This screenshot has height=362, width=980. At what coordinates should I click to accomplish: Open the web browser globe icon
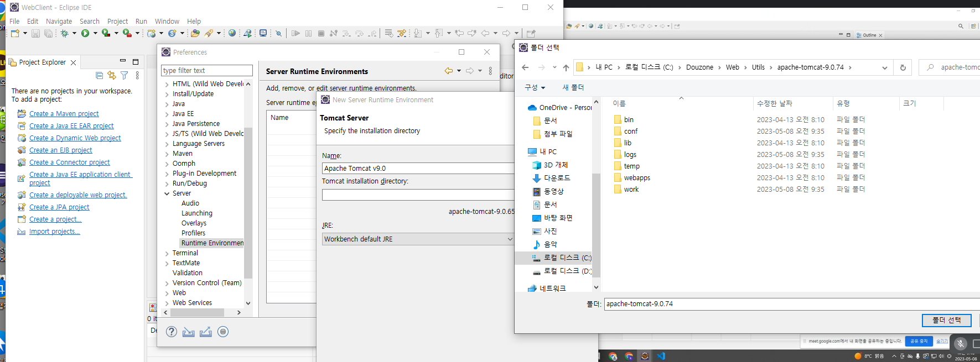pyautogui.click(x=232, y=33)
